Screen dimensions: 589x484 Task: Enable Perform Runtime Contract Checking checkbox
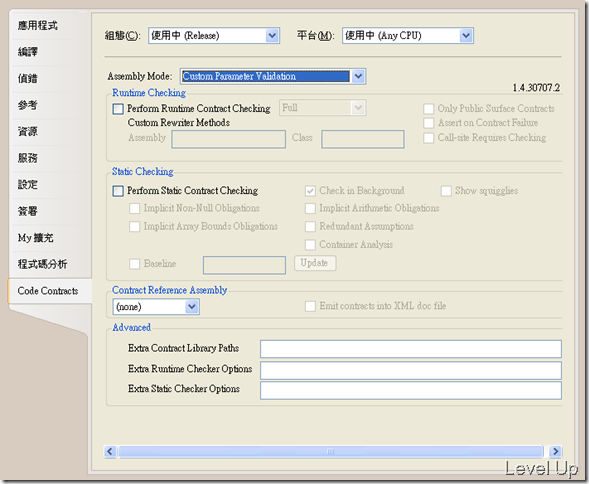pyautogui.click(x=118, y=109)
